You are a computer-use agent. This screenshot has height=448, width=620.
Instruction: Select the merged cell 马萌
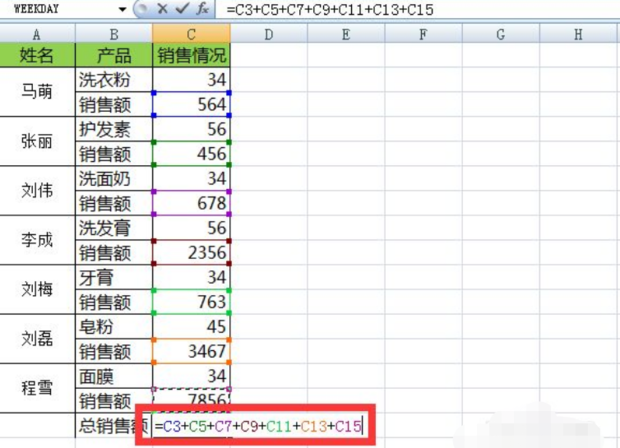tap(37, 92)
